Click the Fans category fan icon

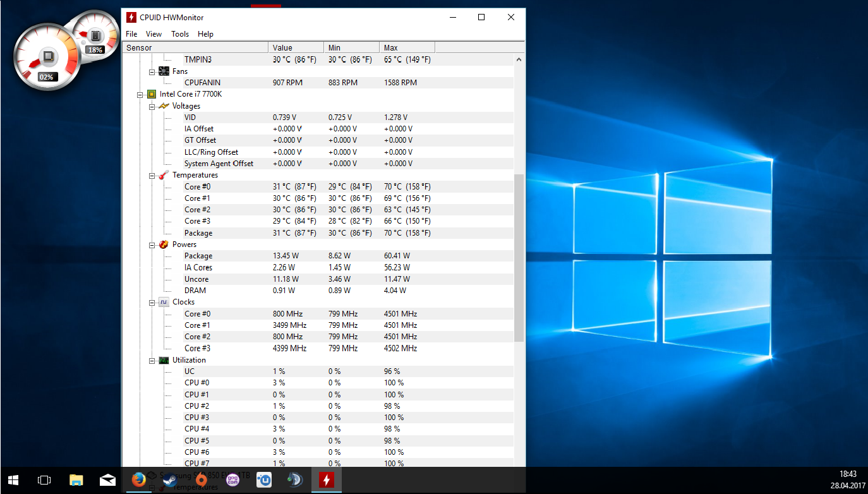click(164, 71)
